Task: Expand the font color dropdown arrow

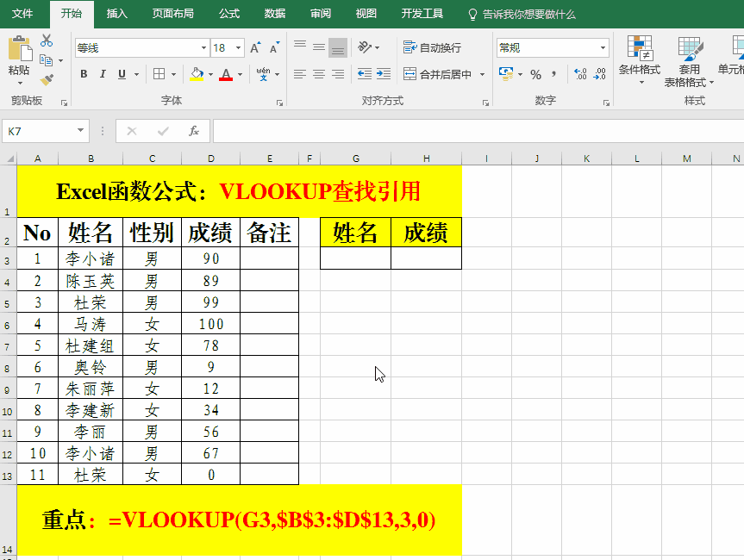Action: 240,74
